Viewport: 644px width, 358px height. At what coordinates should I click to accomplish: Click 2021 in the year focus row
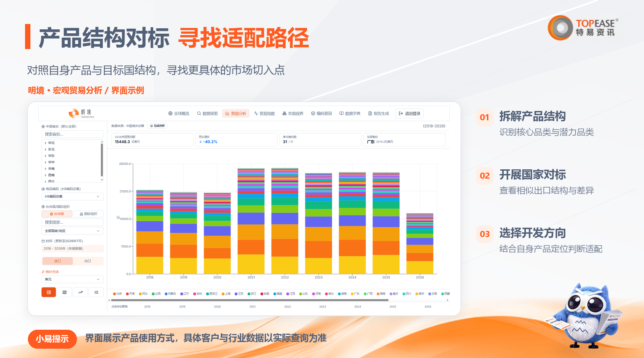253,306
